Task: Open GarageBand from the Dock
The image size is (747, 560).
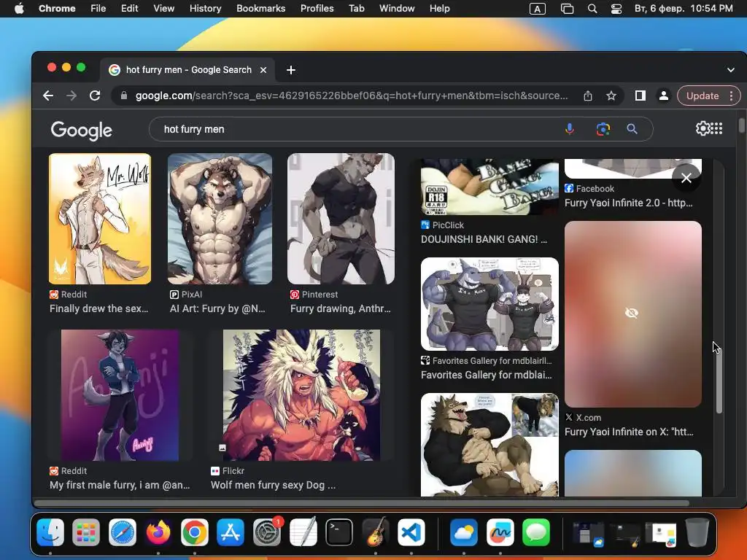Action: (376, 532)
